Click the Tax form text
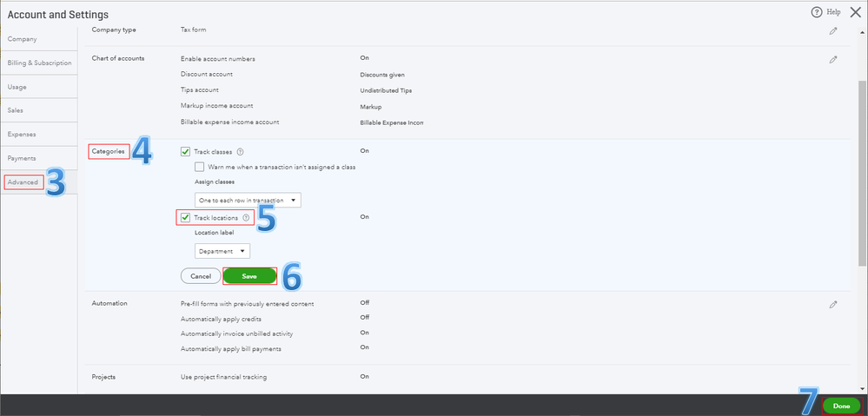The width and height of the screenshot is (868, 416). pyautogui.click(x=193, y=30)
